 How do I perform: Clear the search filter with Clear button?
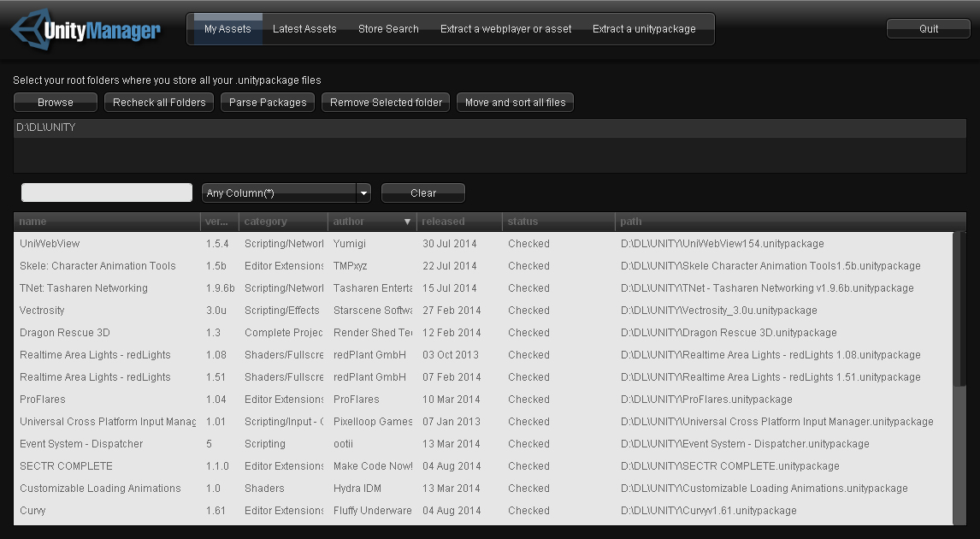pos(423,193)
